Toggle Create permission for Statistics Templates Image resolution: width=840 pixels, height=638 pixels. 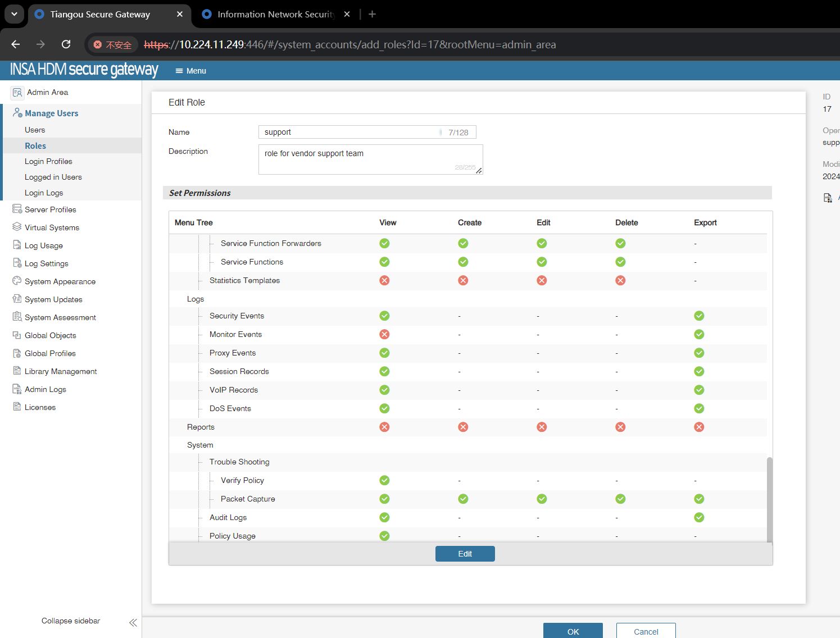tap(463, 281)
